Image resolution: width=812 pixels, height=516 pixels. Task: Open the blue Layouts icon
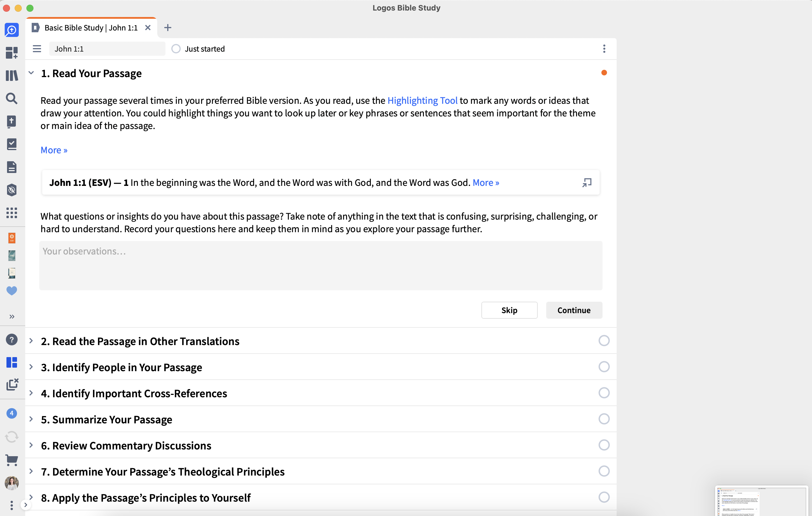(x=12, y=363)
